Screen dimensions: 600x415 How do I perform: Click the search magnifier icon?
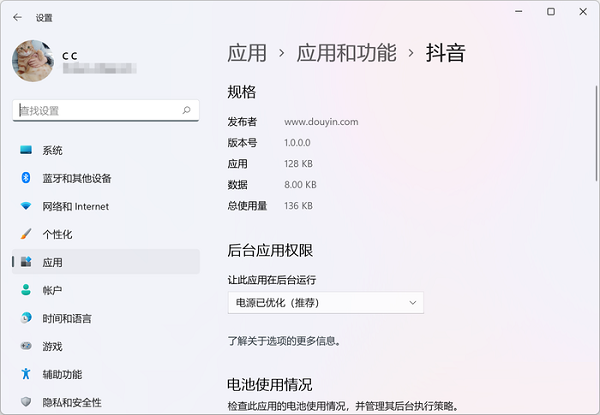pos(186,111)
